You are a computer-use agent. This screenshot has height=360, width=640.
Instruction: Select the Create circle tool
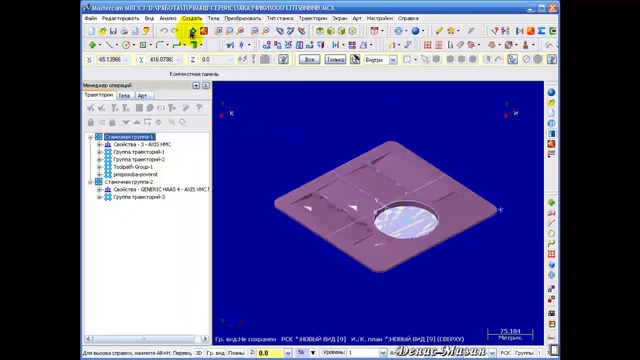pos(126,45)
